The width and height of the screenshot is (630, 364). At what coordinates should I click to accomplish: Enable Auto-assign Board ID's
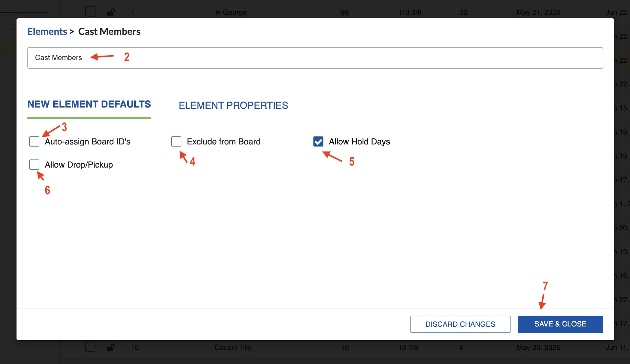(34, 141)
